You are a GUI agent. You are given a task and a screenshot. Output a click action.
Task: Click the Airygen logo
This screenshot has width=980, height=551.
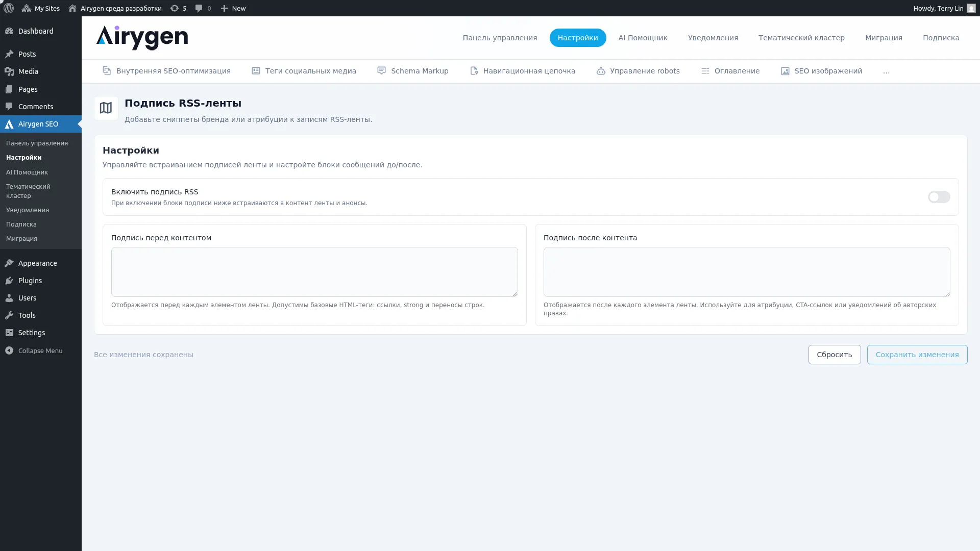[142, 38]
